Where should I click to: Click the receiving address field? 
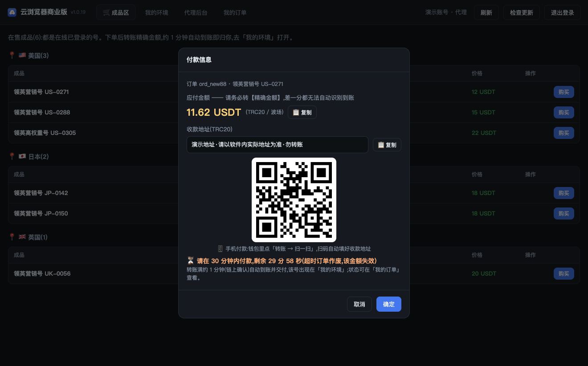pyautogui.click(x=278, y=145)
